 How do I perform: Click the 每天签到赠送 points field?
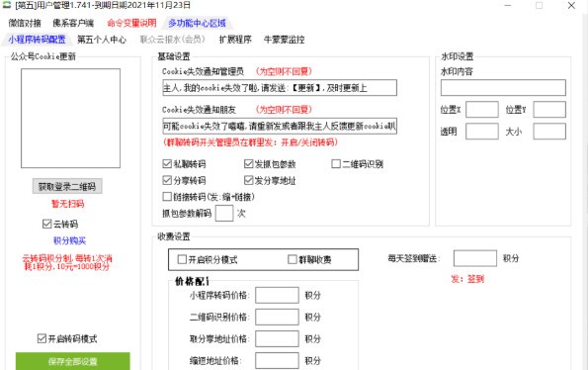click(475, 258)
